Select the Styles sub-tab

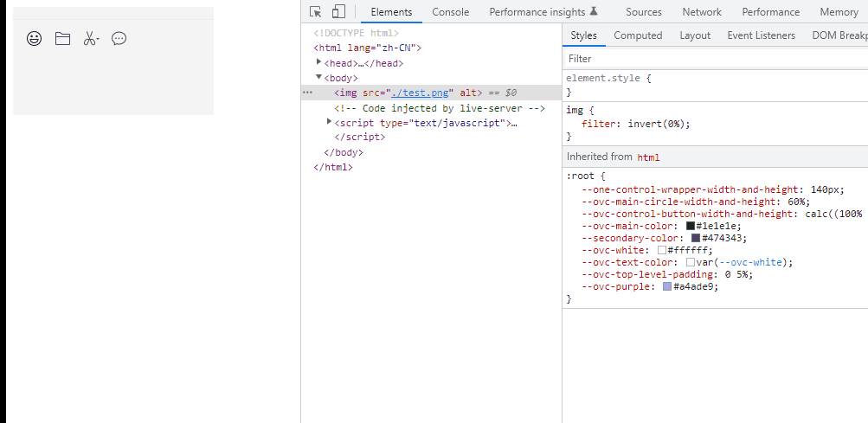coord(583,35)
